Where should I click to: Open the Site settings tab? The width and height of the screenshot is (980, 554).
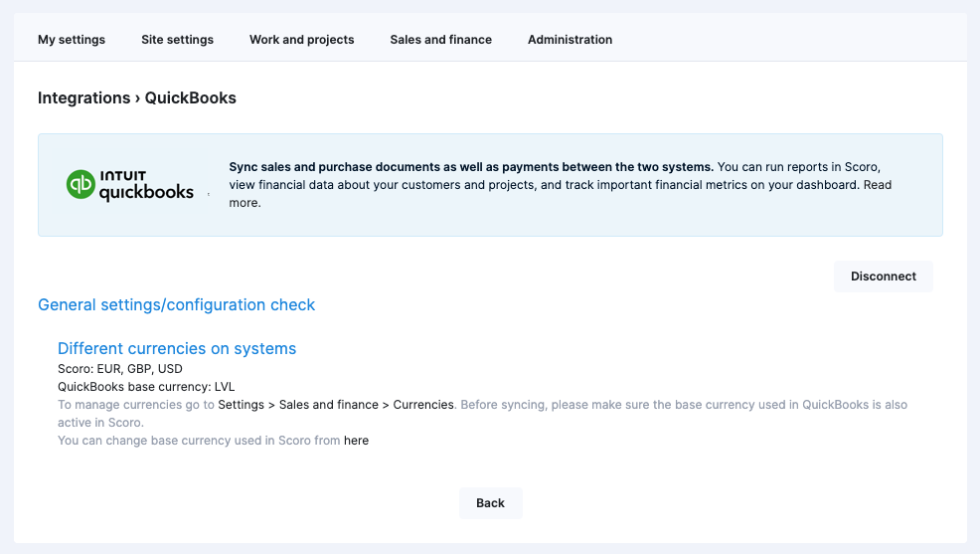pyautogui.click(x=178, y=40)
